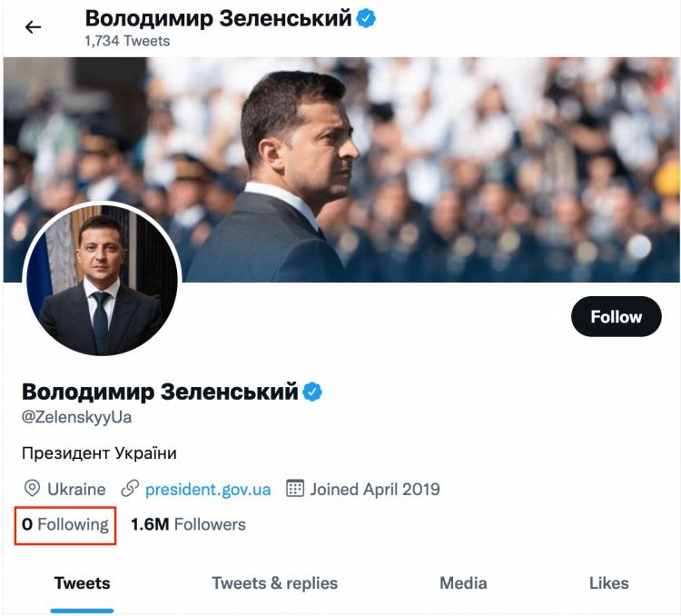Click the back arrow icon

pos(34,27)
